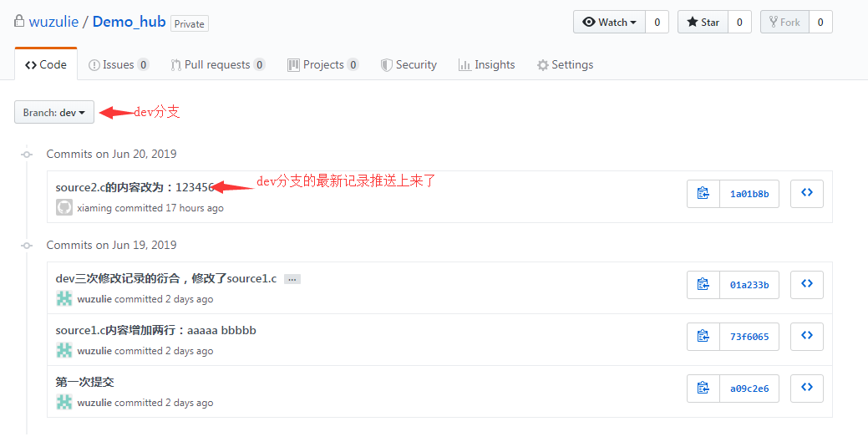Open commit hash 01a233b link

pos(749,285)
